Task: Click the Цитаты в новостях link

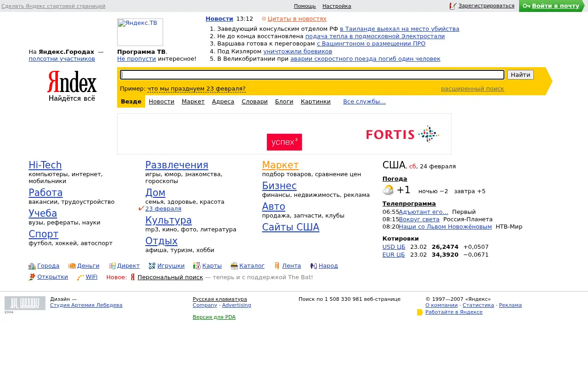Action: (297, 19)
